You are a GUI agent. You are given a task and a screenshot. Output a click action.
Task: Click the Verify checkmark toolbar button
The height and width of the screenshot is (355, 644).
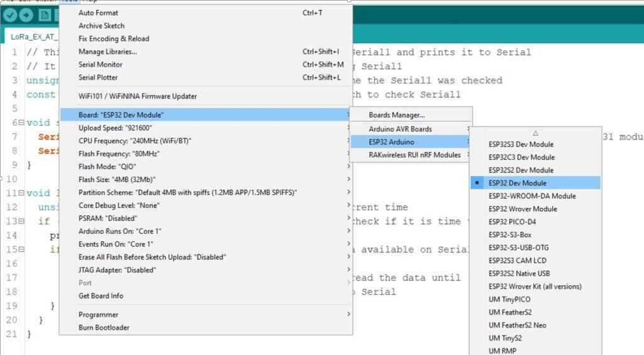tap(10, 15)
